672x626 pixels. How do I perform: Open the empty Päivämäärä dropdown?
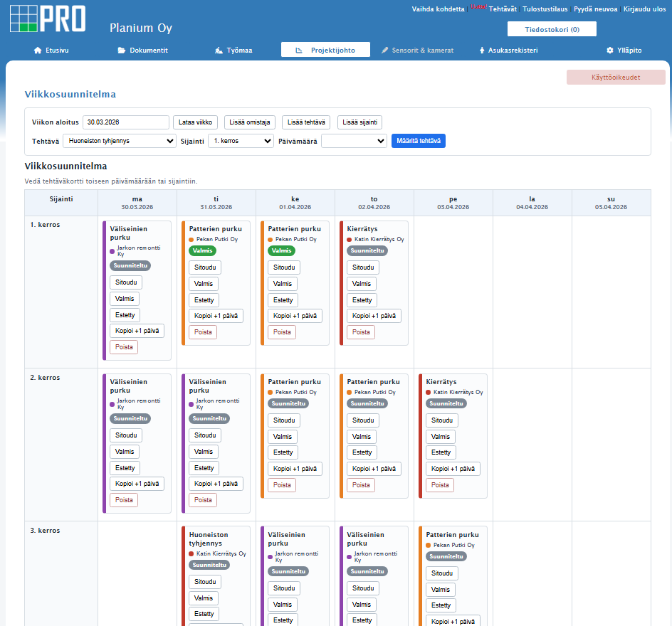pyautogui.click(x=353, y=140)
